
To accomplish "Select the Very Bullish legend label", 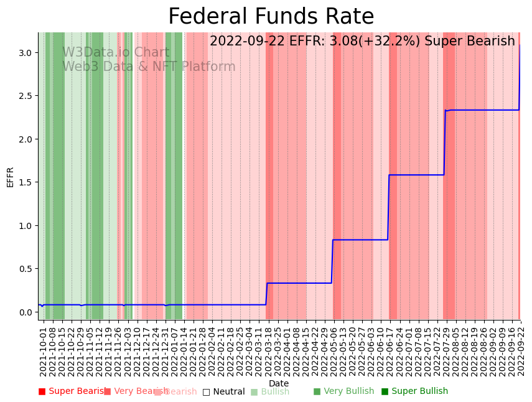I will click(349, 391).
